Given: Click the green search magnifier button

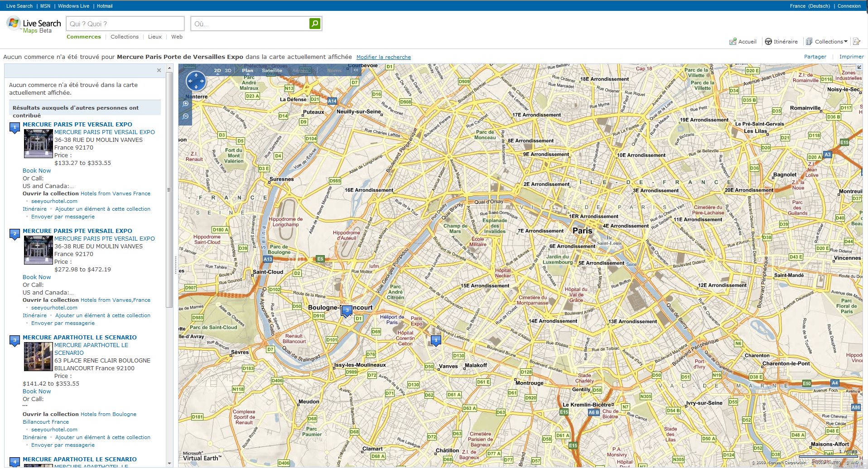Looking at the screenshot, I should [x=314, y=24].
